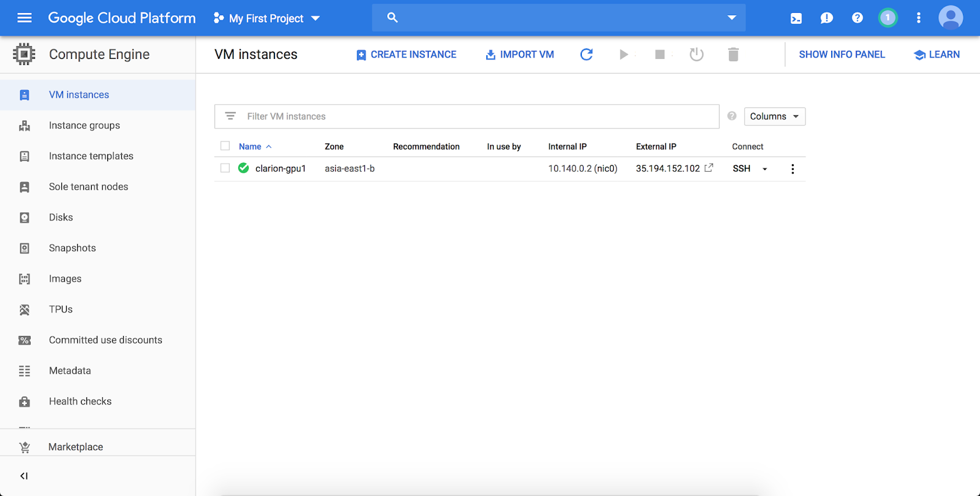
Task: Open the Columns dropdown
Action: pyautogui.click(x=775, y=116)
